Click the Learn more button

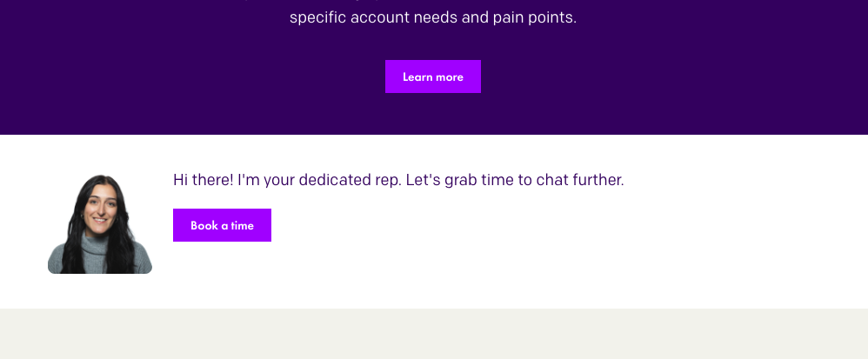433,76
